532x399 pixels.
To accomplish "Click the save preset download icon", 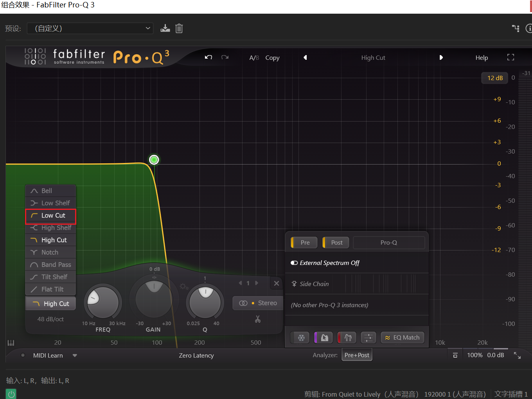I will click(165, 28).
